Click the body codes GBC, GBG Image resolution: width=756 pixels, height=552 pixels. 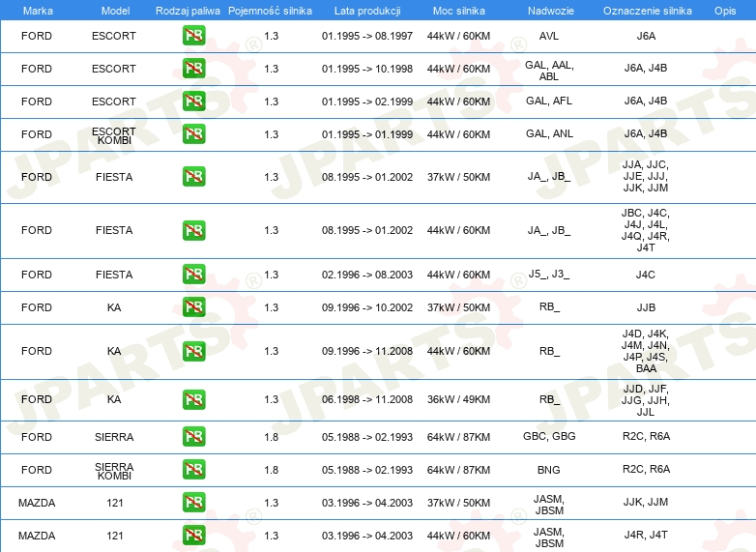(x=549, y=436)
